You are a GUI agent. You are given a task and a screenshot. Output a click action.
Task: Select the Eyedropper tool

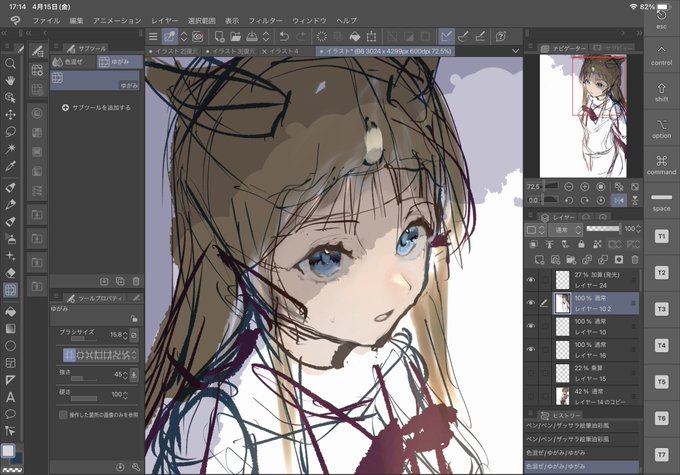point(10,166)
